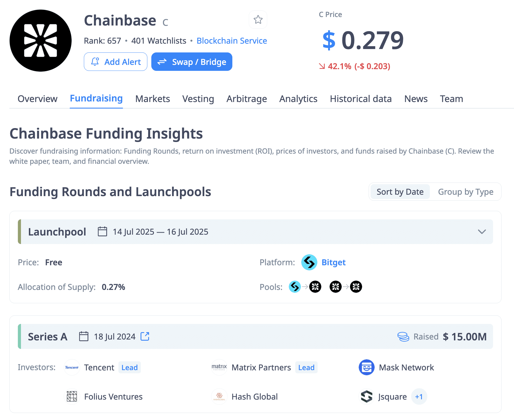
Task: Switch to the Analytics tab
Action: [298, 99]
